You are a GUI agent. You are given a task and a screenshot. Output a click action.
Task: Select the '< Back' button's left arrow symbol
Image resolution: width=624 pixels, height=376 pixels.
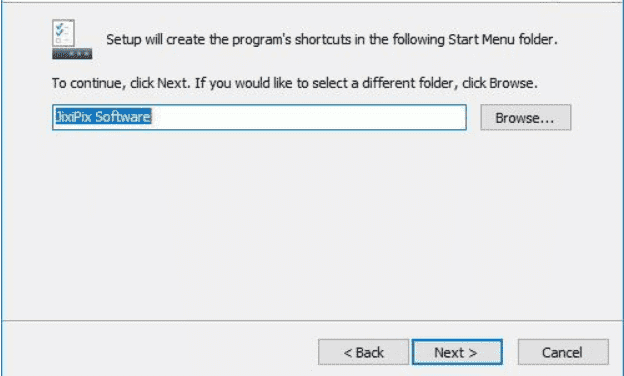(348, 353)
